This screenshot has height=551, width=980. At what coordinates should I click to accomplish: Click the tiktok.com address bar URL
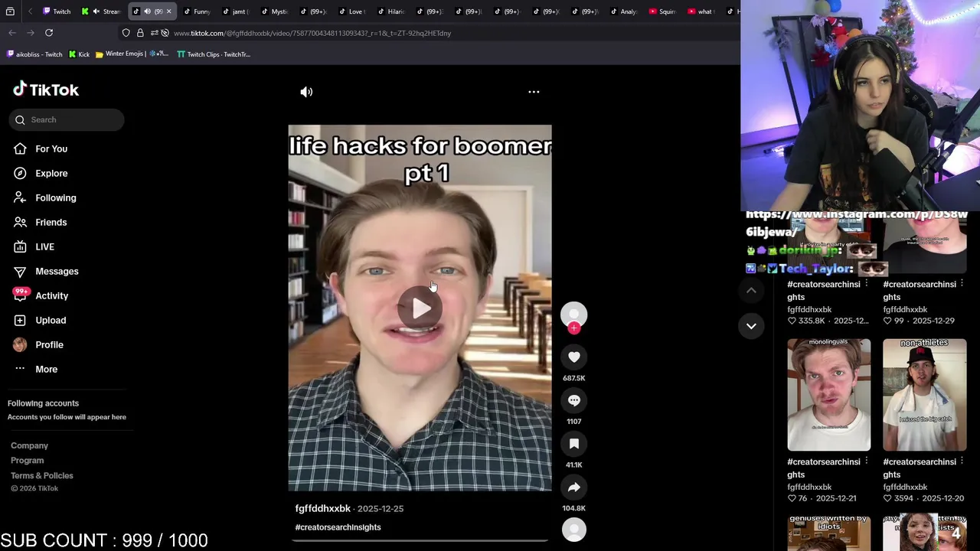(312, 33)
